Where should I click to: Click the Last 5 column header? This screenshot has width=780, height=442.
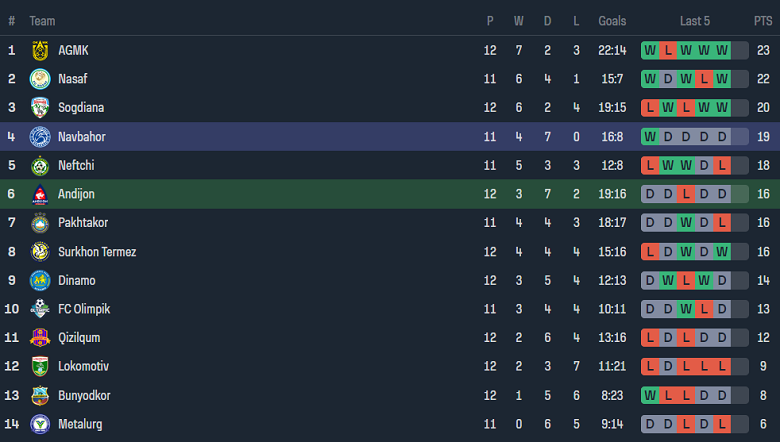[695, 21]
